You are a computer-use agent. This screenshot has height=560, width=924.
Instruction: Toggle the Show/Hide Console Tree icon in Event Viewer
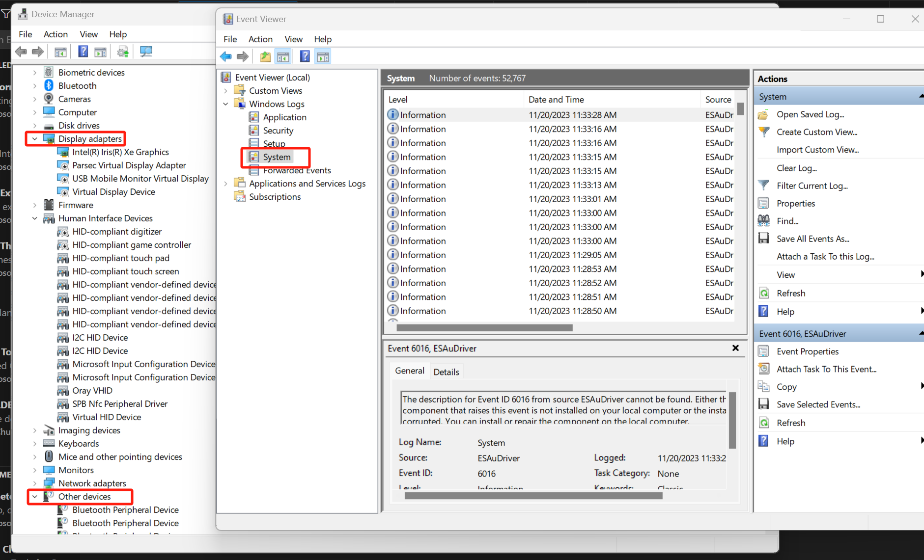click(x=283, y=56)
